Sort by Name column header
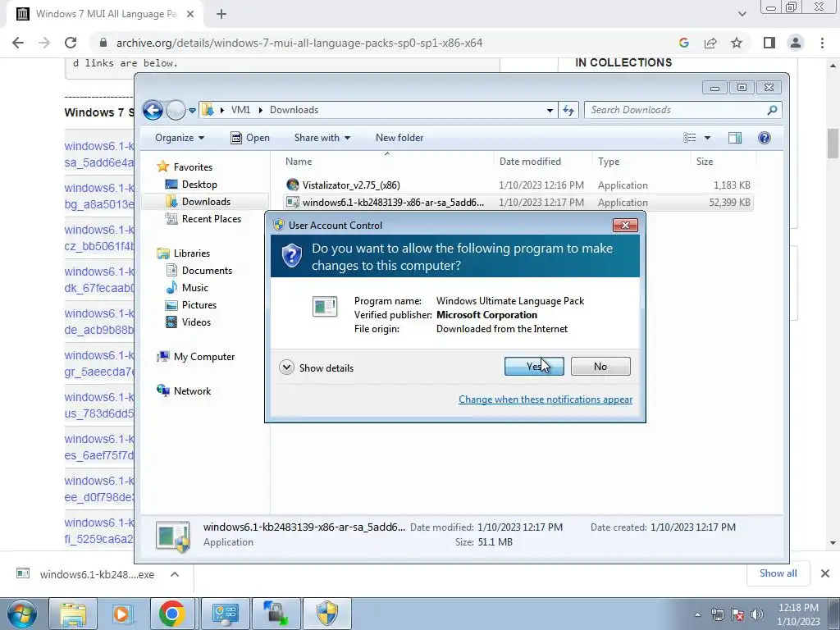 pyautogui.click(x=386, y=162)
